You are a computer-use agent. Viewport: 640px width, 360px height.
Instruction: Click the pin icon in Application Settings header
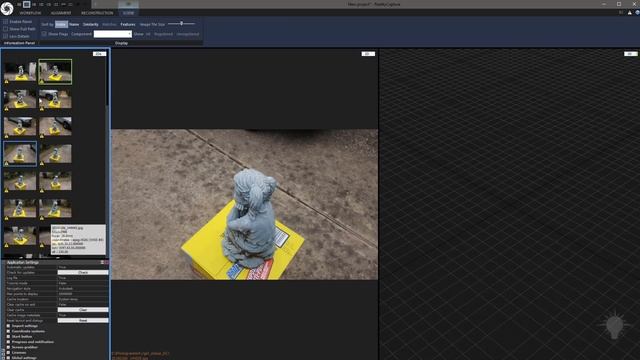tap(102, 262)
